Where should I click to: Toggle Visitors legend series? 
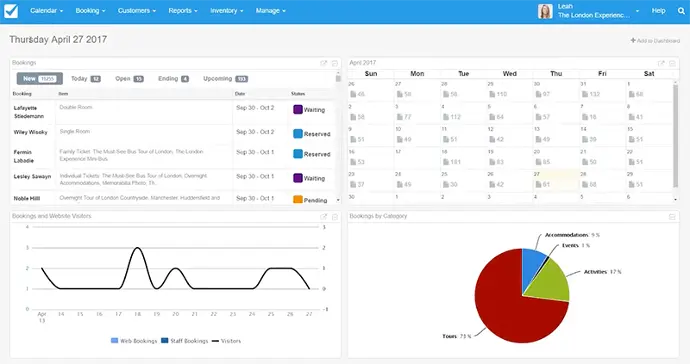(x=226, y=341)
